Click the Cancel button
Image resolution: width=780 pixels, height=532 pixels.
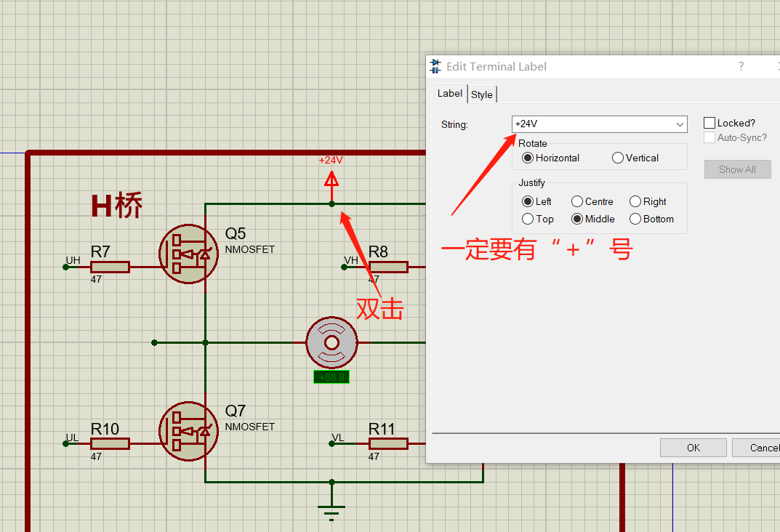point(756,448)
